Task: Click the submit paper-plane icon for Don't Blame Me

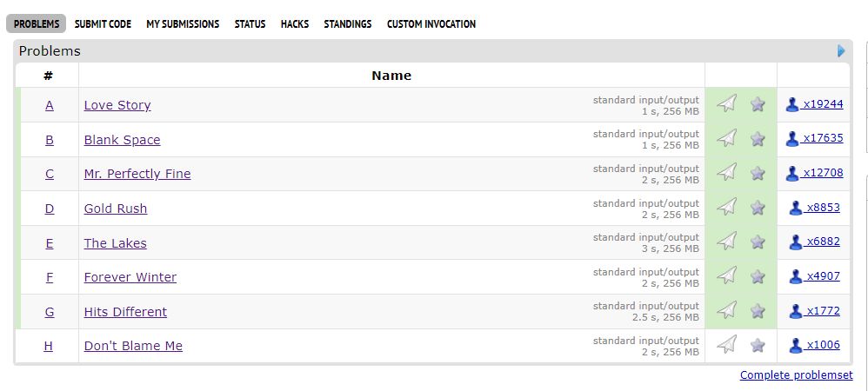Action: [x=727, y=345]
